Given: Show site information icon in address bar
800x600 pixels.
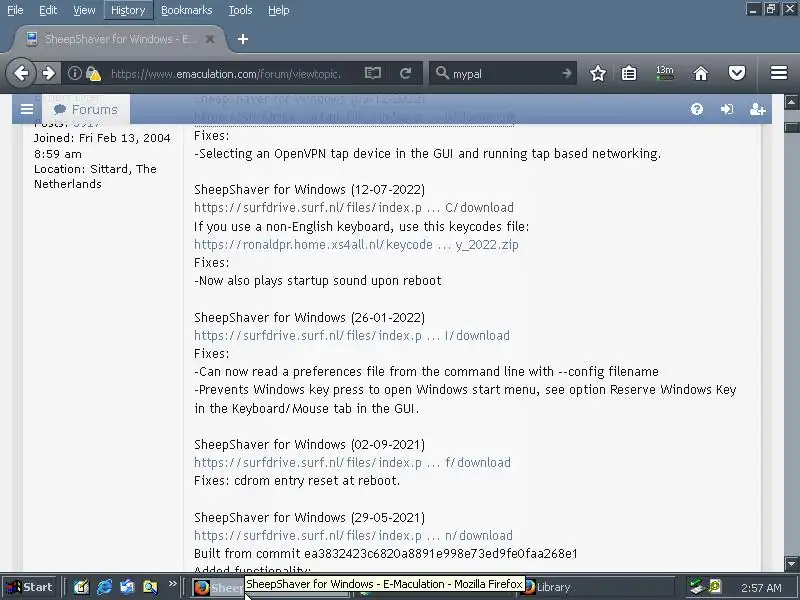Looking at the screenshot, I should [74, 73].
